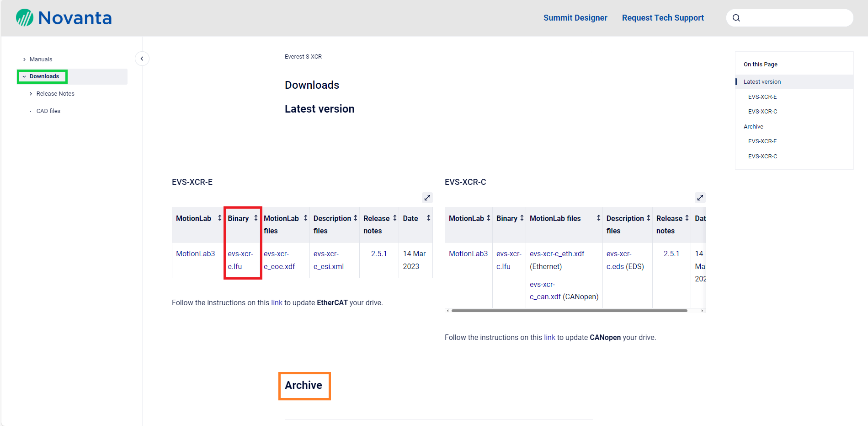Collapse the Downloads tree section
Screen dimensions: 868x426
click(x=24, y=76)
